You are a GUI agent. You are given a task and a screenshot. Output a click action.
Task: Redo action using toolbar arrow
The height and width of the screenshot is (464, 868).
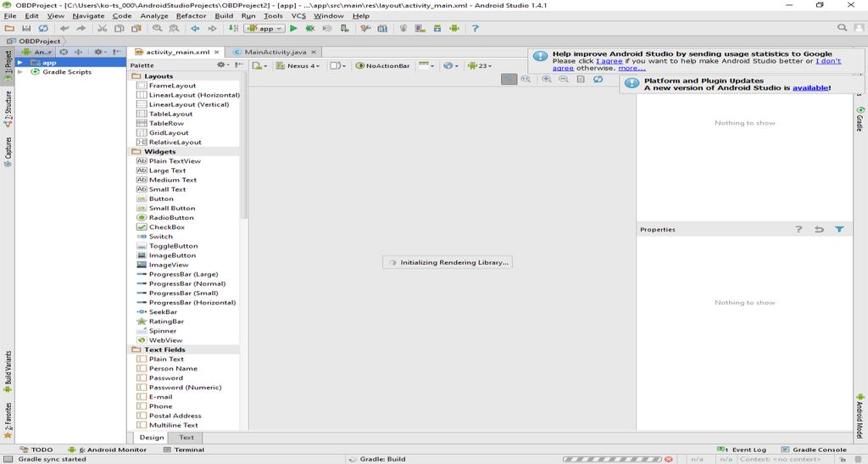click(x=81, y=28)
